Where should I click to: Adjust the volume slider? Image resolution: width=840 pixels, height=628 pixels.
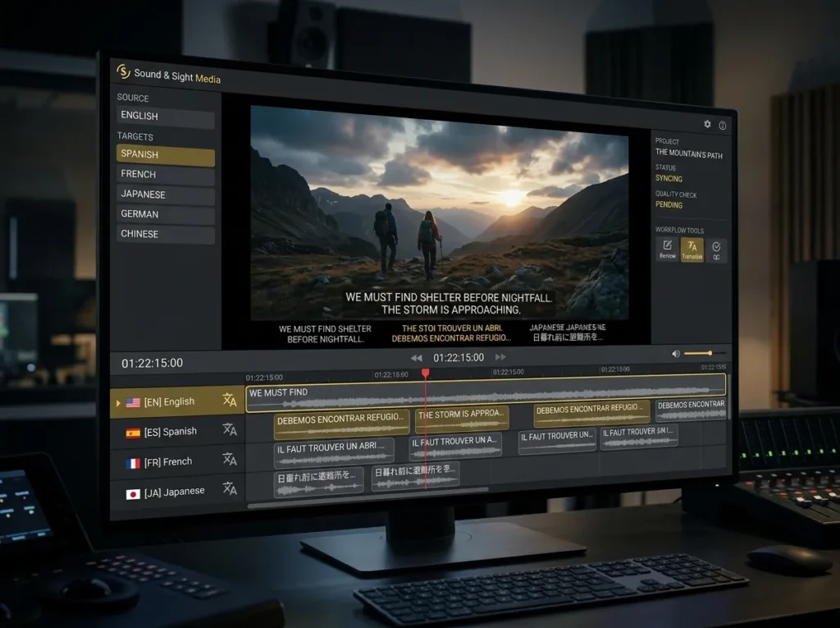[x=705, y=354]
